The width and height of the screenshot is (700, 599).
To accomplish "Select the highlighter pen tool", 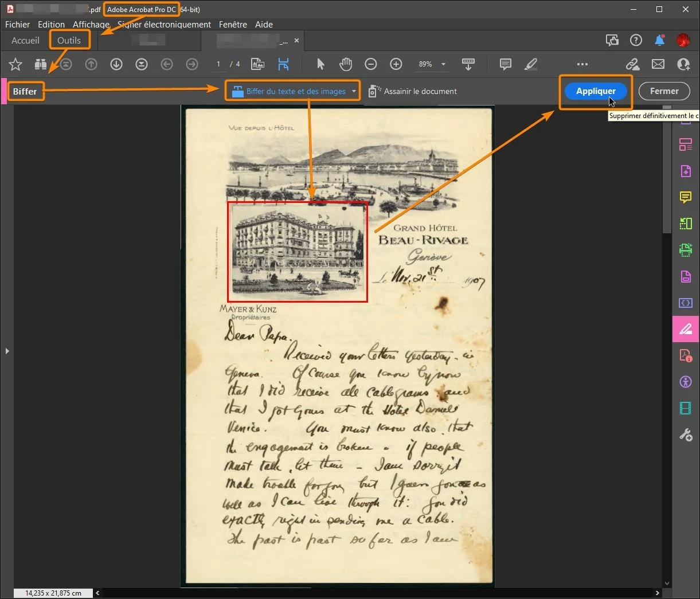I will pos(531,64).
